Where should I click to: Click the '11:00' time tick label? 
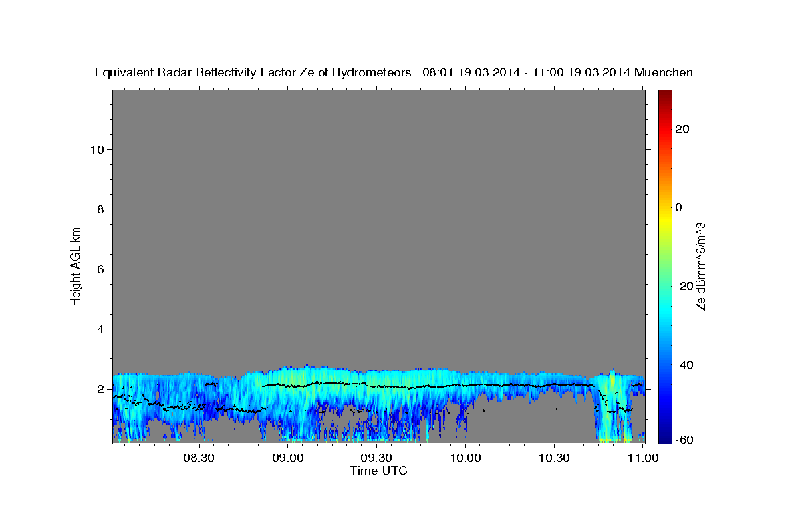(x=642, y=458)
